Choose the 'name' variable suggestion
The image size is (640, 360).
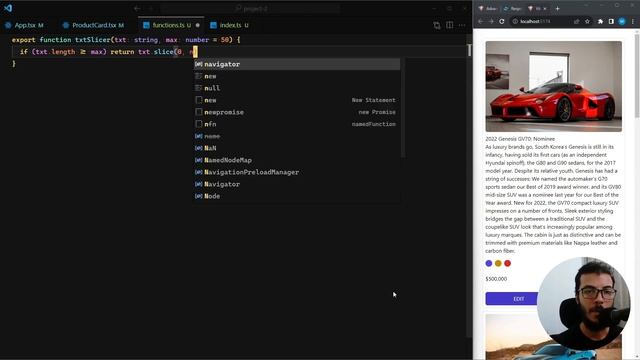[297, 136]
